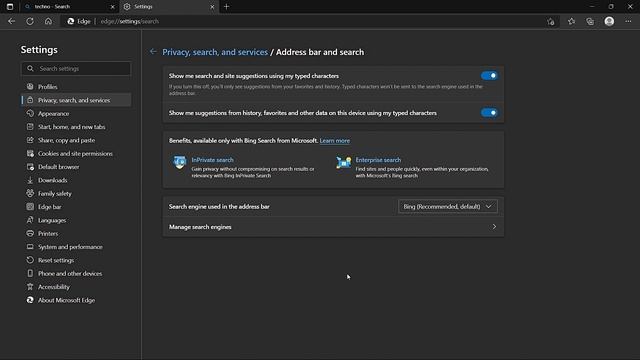640x360 pixels.
Task: Click the Search engine used in address bar label
Action: tap(219, 207)
